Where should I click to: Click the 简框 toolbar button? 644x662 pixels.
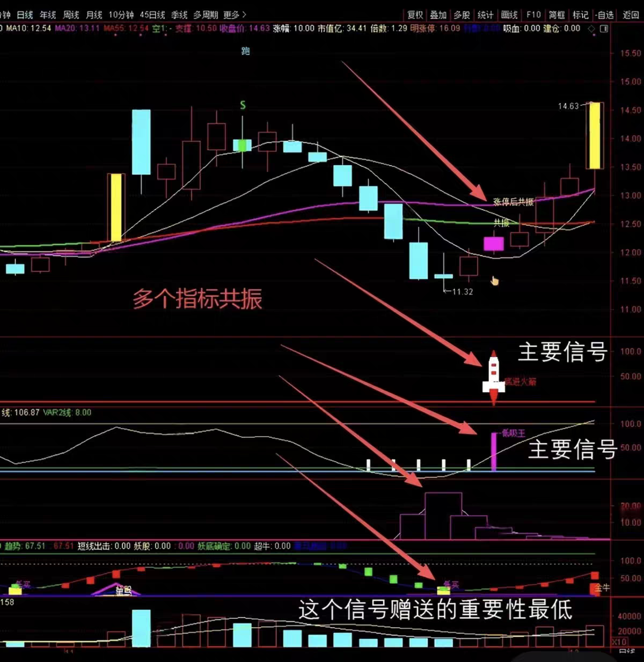pos(557,15)
